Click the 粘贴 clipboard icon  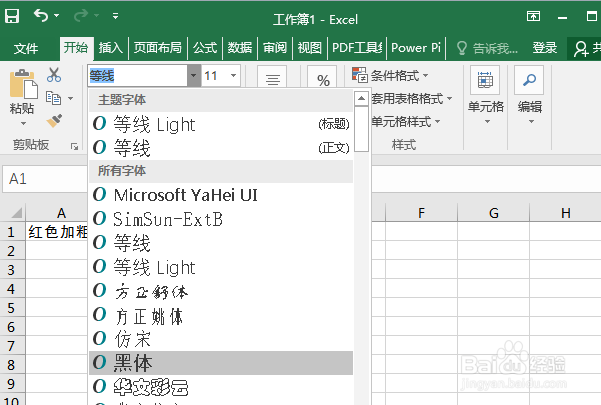click(x=23, y=84)
